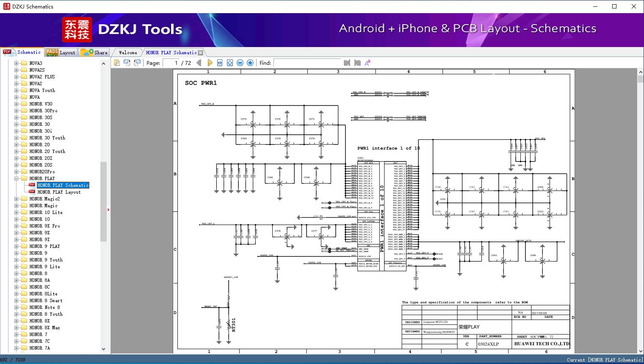Select the HONOR 30 Youth folder
This screenshot has width=644, height=364.
47,138
